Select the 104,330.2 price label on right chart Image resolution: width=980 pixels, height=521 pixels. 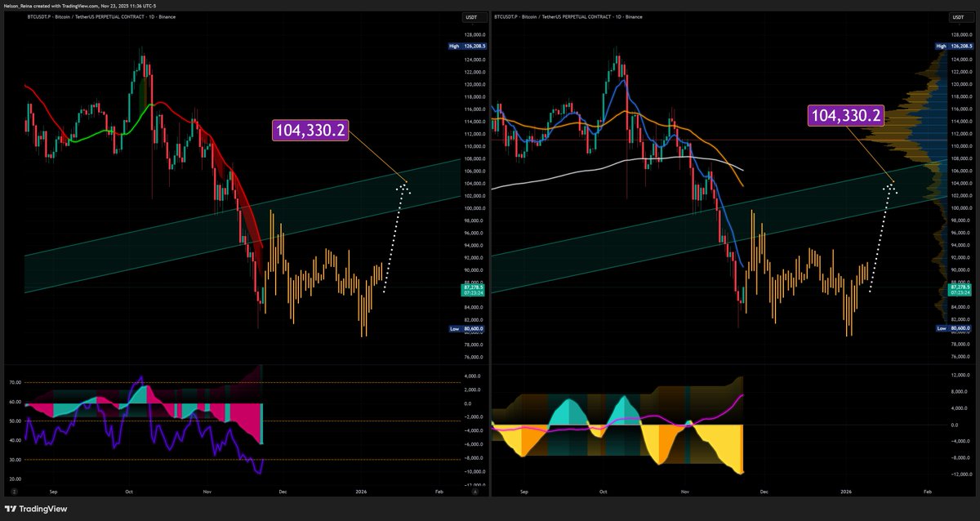(845, 116)
